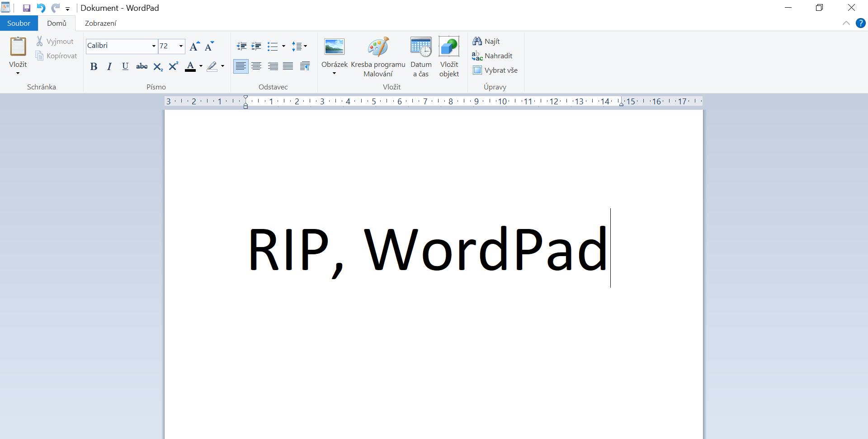
Task: Switch to the Zobrazení tab
Action: (x=100, y=23)
